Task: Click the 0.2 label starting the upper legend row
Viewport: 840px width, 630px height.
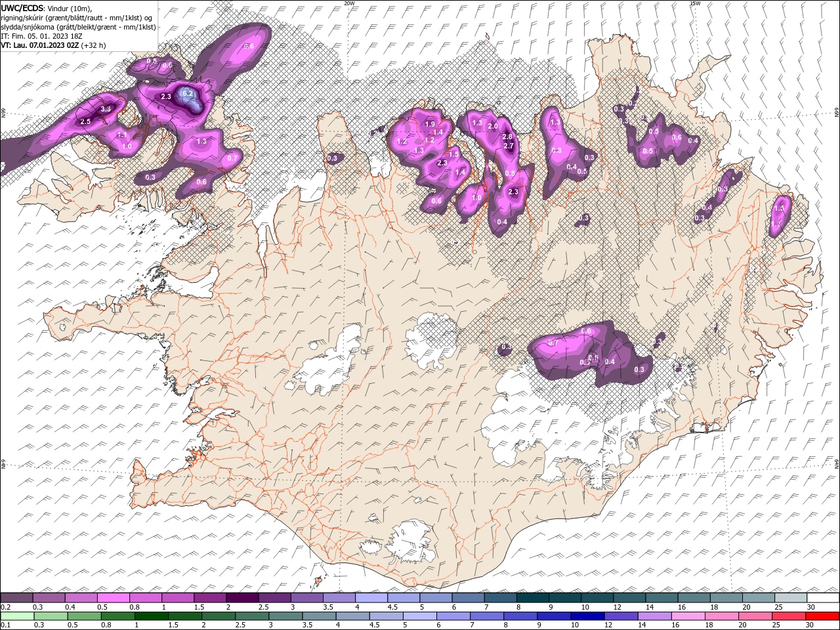Action: click(5, 607)
